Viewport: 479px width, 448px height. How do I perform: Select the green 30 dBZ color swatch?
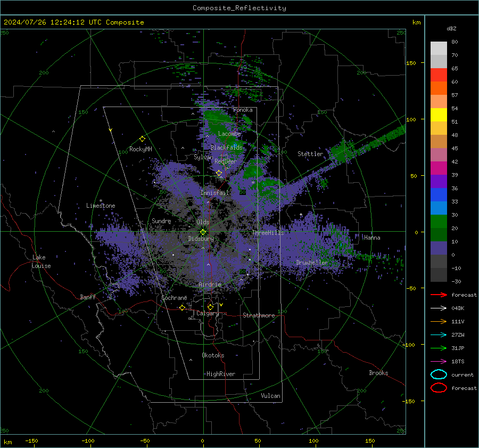pyautogui.click(x=439, y=222)
